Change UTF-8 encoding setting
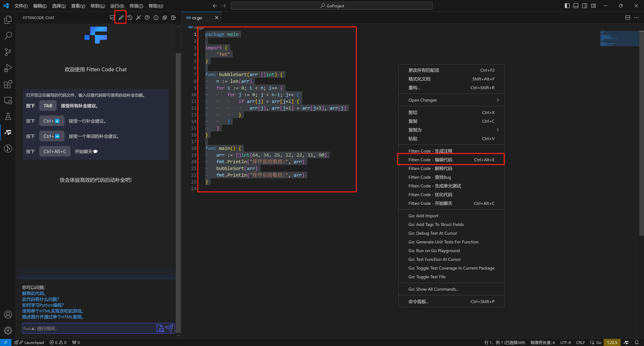This screenshot has width=644, height=346. [565, 342]
